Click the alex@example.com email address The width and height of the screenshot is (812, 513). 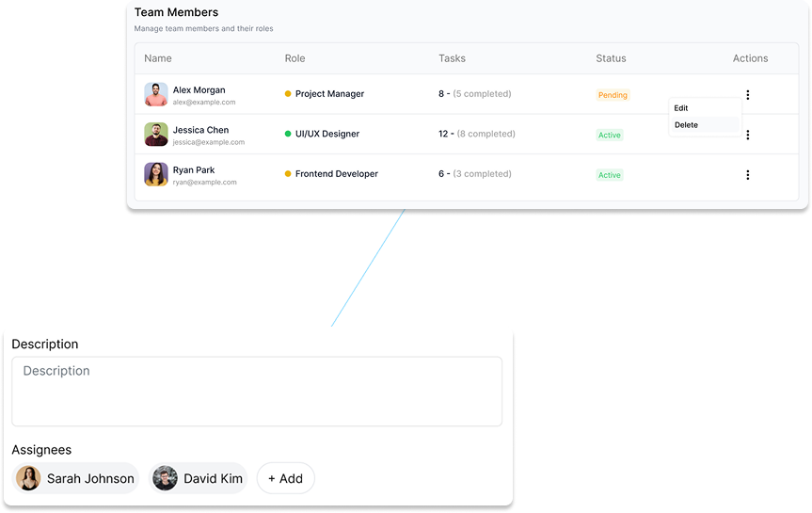pos(204,102)
